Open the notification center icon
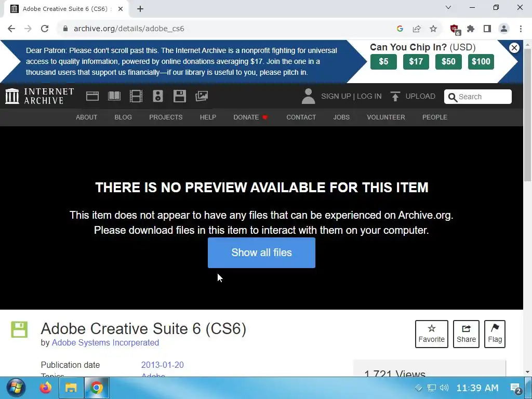Screen dimensions: 532x399 click(516, 388)
